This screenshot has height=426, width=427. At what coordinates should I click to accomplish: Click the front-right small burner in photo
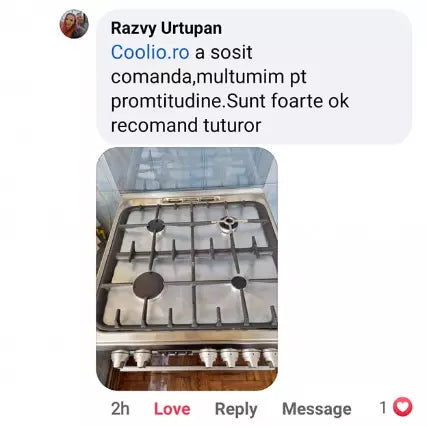(x=239, y=282)
